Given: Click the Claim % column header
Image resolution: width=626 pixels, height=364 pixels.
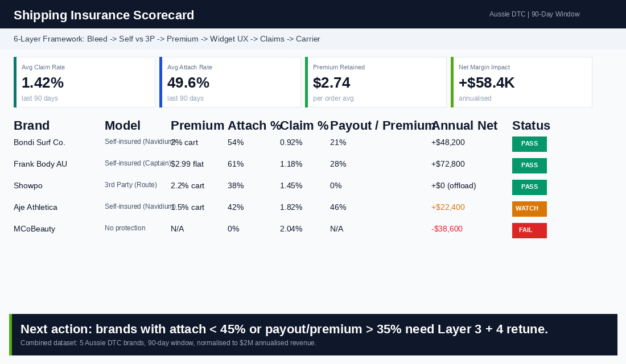Looking at the screenshot, I should (304, 125).
